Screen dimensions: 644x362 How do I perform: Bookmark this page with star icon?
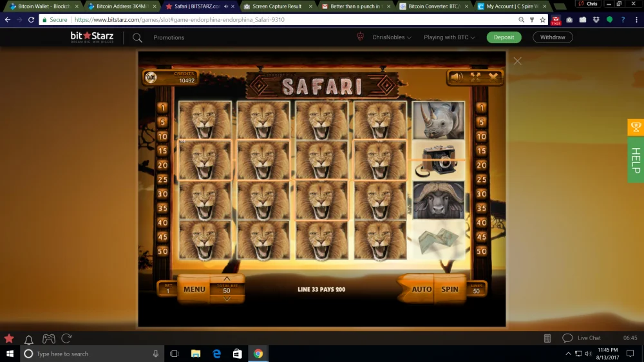click(x=542, y=20)
